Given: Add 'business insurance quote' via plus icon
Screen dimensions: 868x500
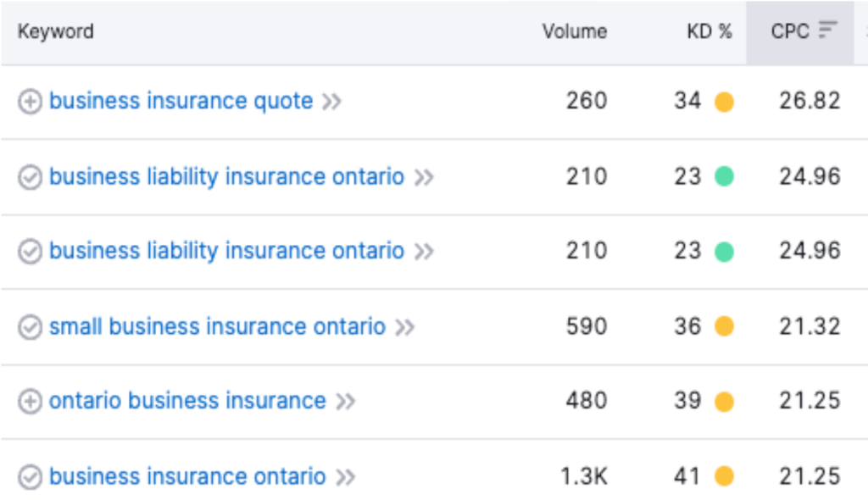Looking at the screenshot, I should [x=30, y=102].
